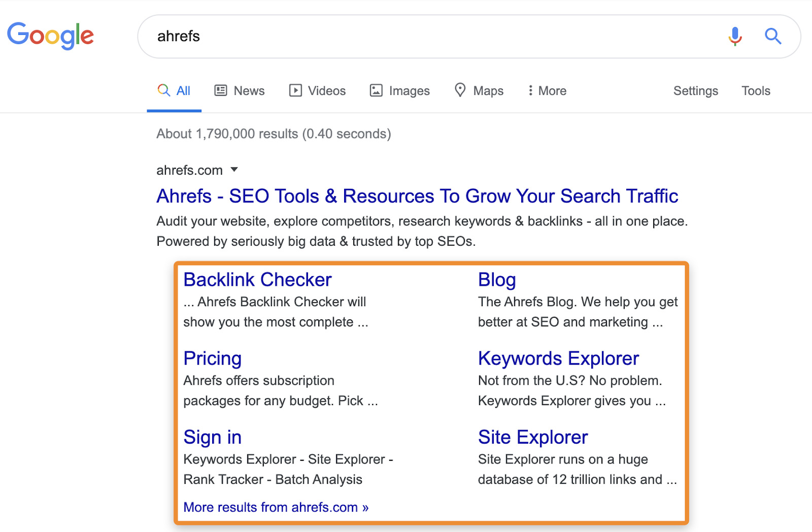Screen dimensions: 812x532
Task: Click the magnifier icon on the All tab
Action: coord(163,90)
